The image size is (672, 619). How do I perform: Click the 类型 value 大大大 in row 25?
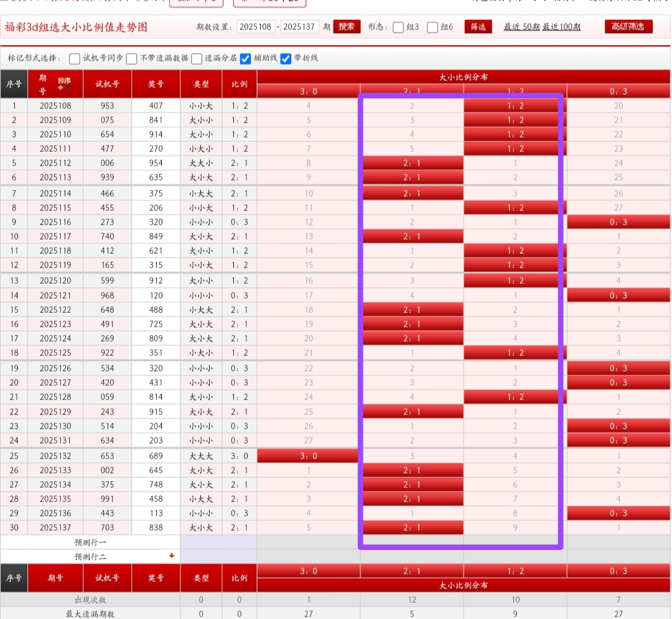point(201,456)
